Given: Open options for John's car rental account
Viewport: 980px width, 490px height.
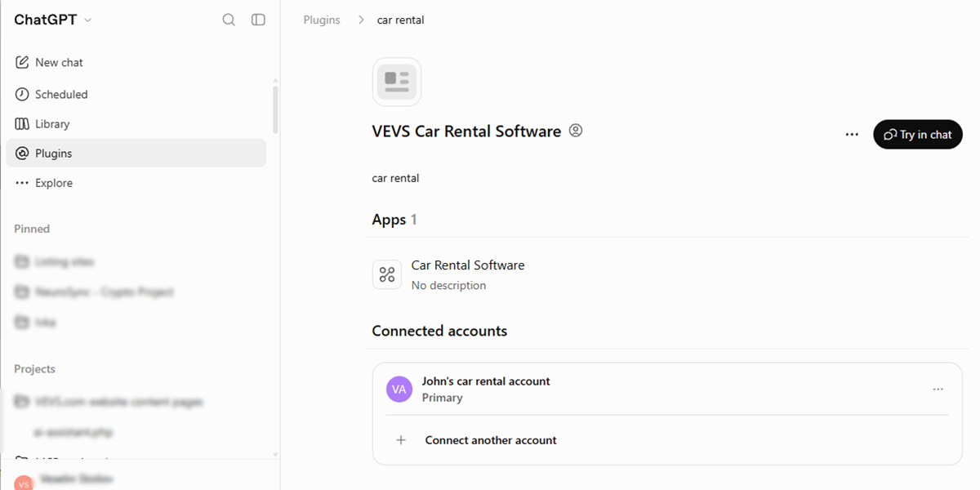Looking at the screenshot, I should [x=938, y=390].
